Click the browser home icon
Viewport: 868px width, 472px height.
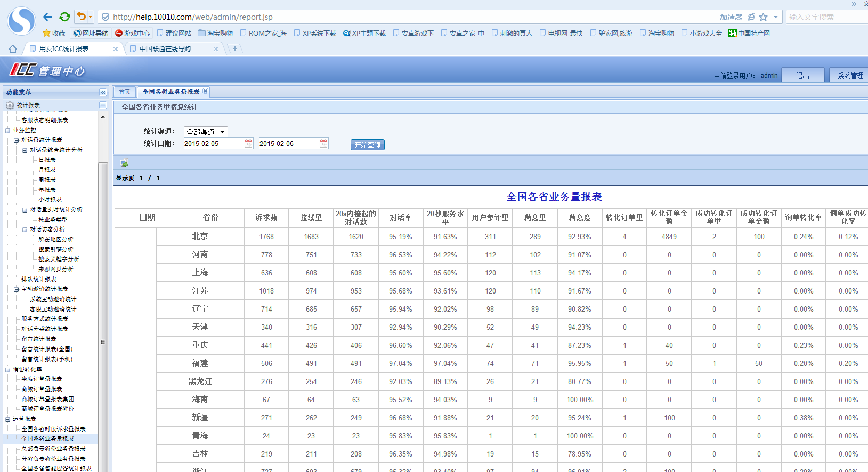click(13, 48)
